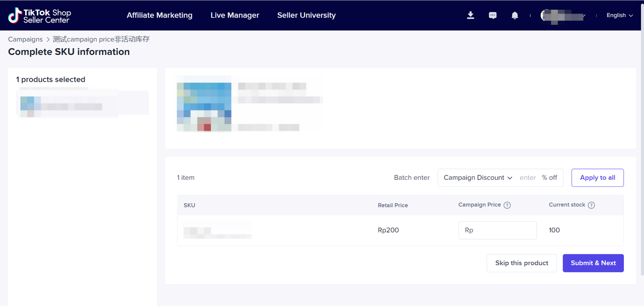Open the English language selector
Image resolution: width=644 pixels, height=306 pixels.
619,16
